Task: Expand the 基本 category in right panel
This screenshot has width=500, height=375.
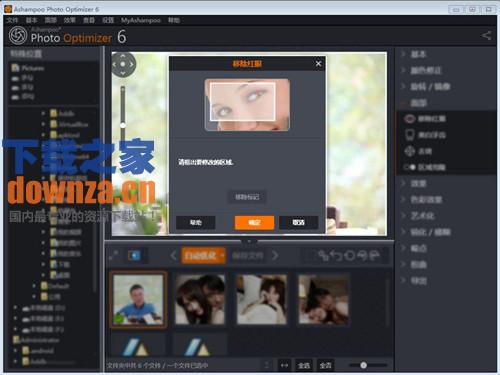Action: 403,54
